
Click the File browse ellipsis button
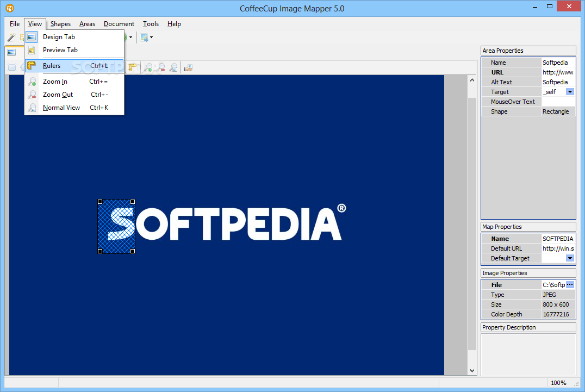570,284
